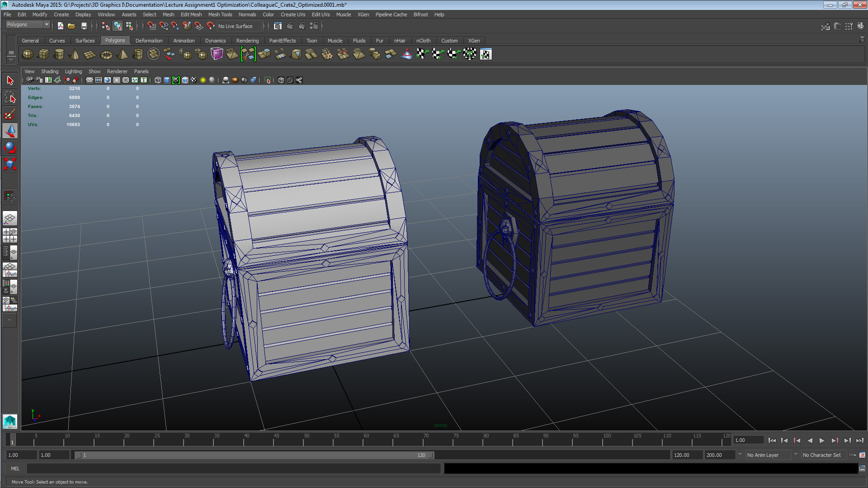Click the polygon cube shelf icon

point(43,54)
